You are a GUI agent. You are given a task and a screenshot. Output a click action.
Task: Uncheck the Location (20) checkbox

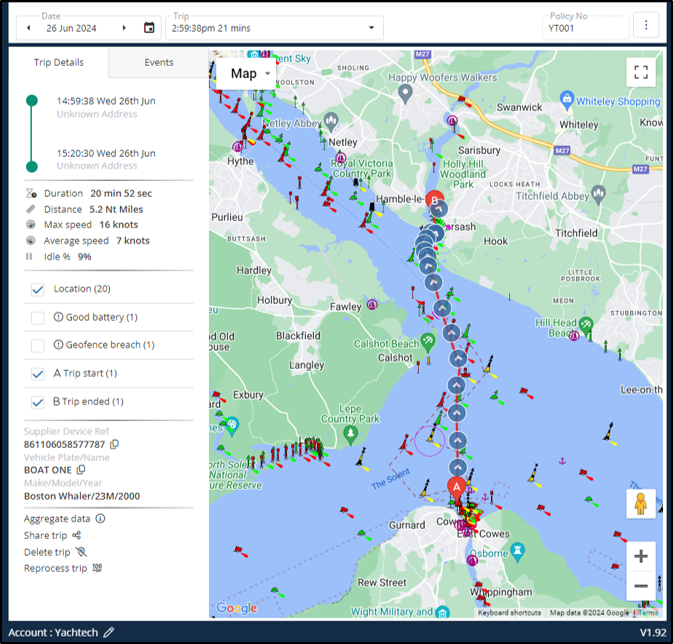click(38, 289)
